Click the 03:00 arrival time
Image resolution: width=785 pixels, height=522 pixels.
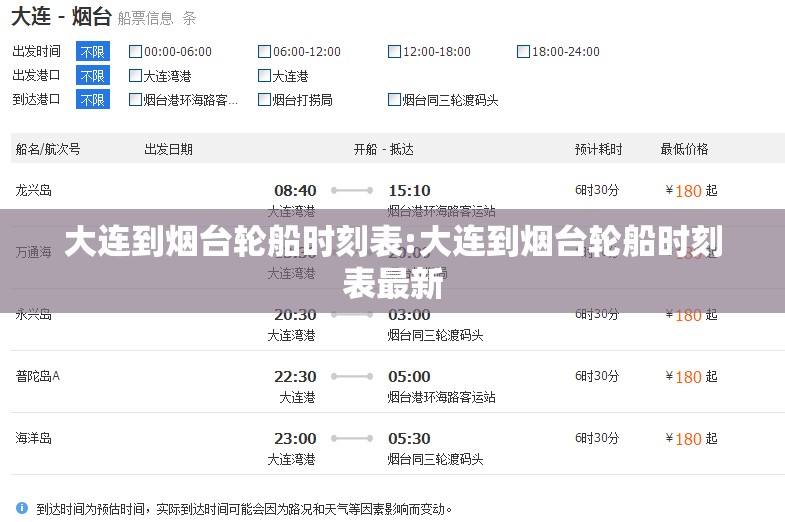[x=410, y=315]
